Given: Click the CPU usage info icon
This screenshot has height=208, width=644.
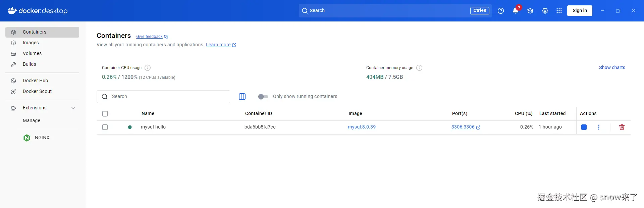Looking at the screenshot, I should pyautogui.click(x=148, y=68).
